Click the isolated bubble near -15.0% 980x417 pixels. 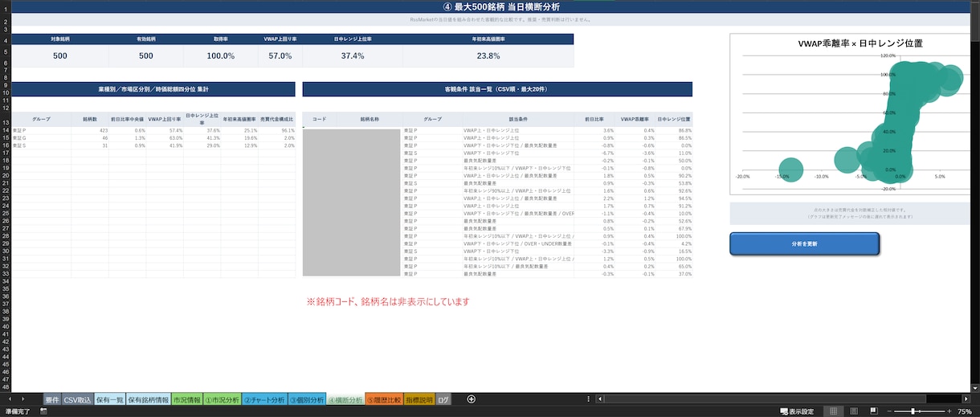(x=790, y=170)
